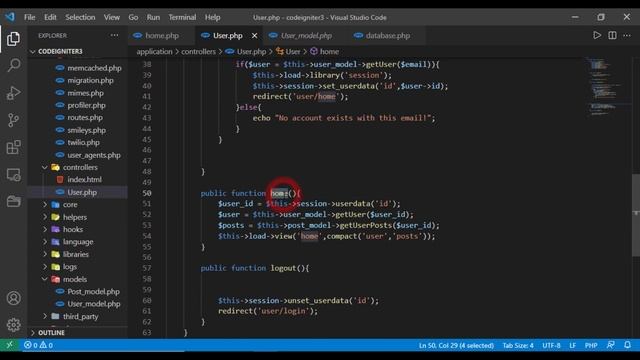This screenshot has width=640, height=360.
Task: Click the application breadcrumb segment
Action: [154, 51]
